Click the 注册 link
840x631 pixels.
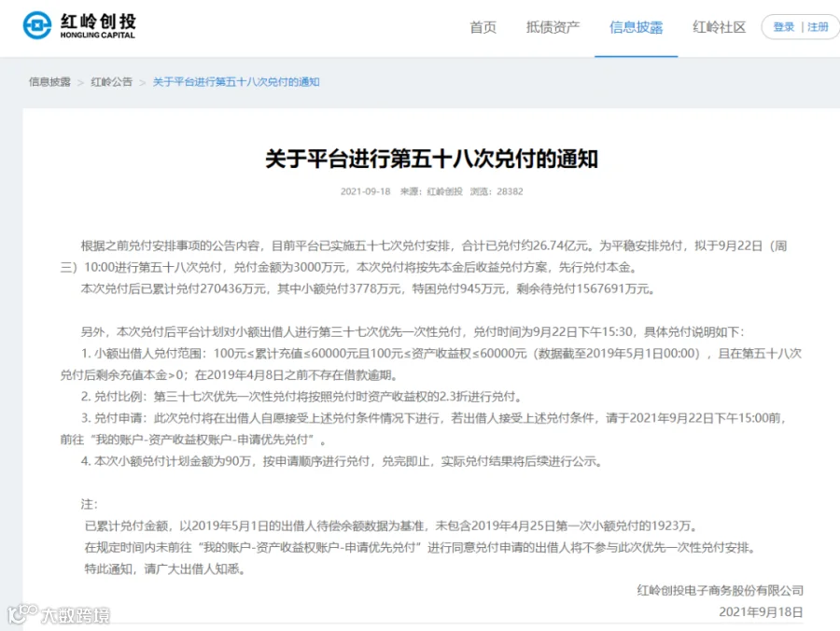coord(818,27)
